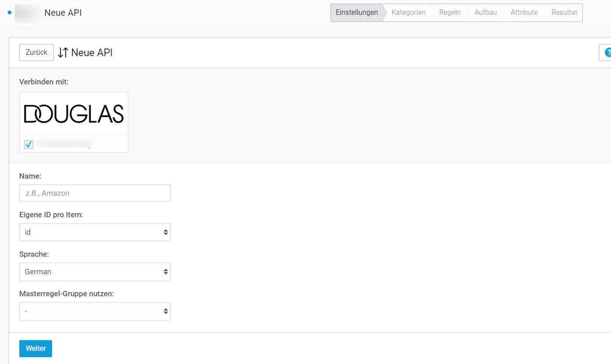Open the Masterregel-Gruppe nutzen dropdown

click(95, 311)
